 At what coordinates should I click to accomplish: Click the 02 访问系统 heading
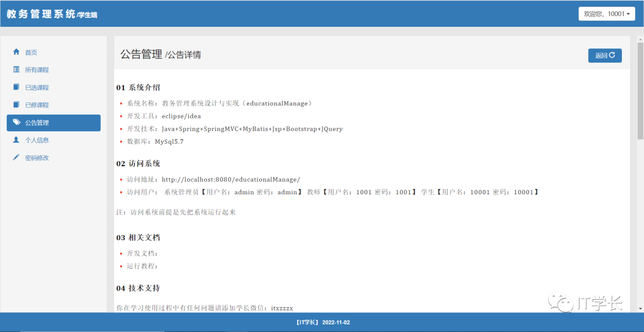(x=138, y=164)
